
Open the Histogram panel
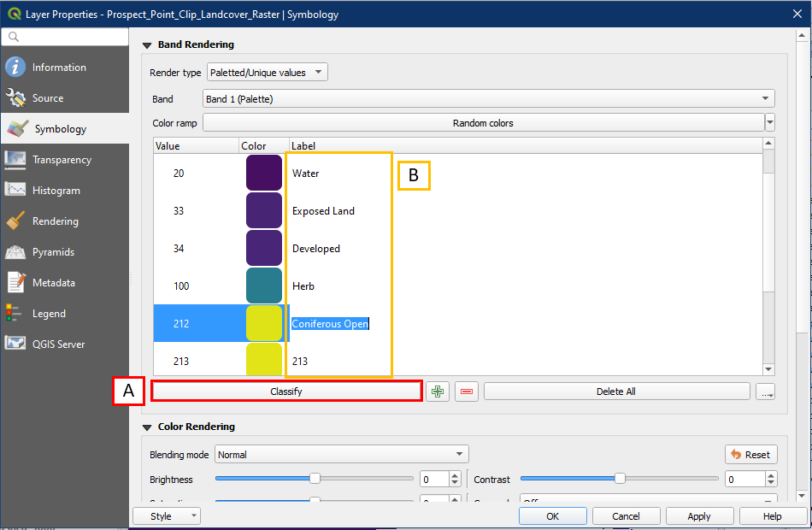tap(56, 191)
